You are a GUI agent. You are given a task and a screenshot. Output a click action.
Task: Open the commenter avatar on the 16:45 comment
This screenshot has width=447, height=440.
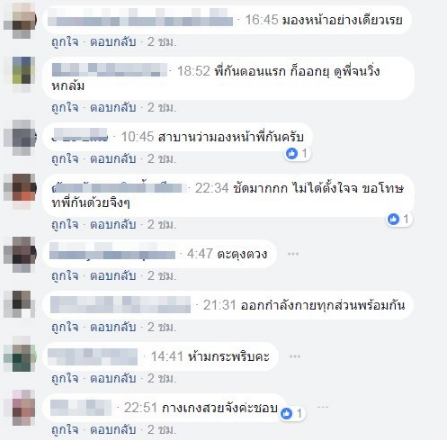(20, 21)
